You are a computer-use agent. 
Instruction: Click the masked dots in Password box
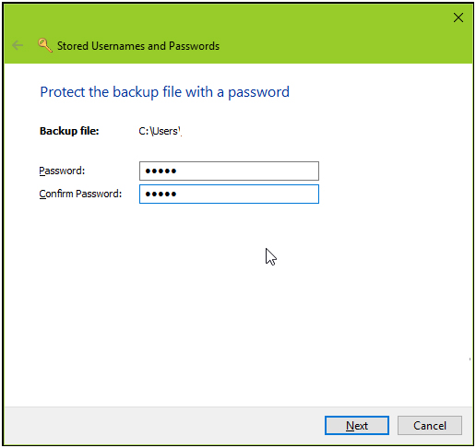coord(161,171)
